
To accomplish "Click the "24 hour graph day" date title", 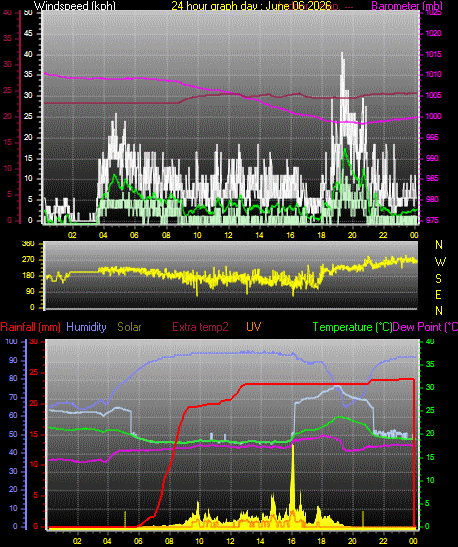I will coord(251,6).
